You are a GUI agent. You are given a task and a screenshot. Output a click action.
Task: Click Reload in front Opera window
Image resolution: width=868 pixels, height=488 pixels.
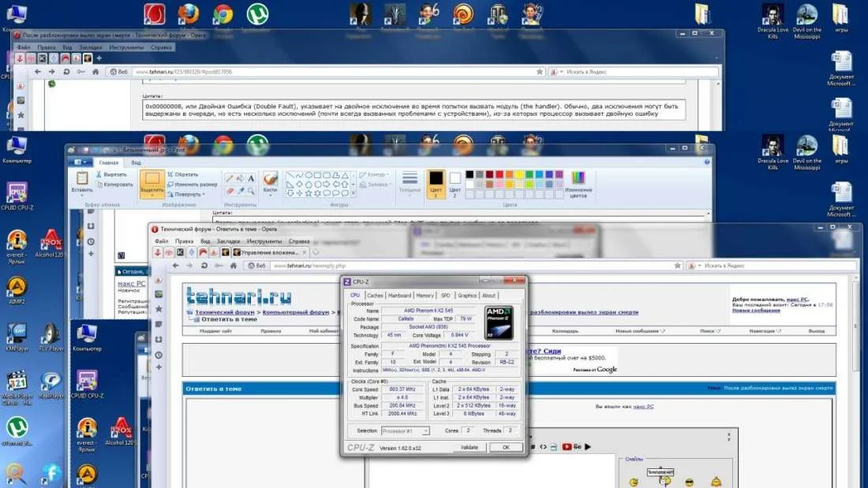click(204, 266)
